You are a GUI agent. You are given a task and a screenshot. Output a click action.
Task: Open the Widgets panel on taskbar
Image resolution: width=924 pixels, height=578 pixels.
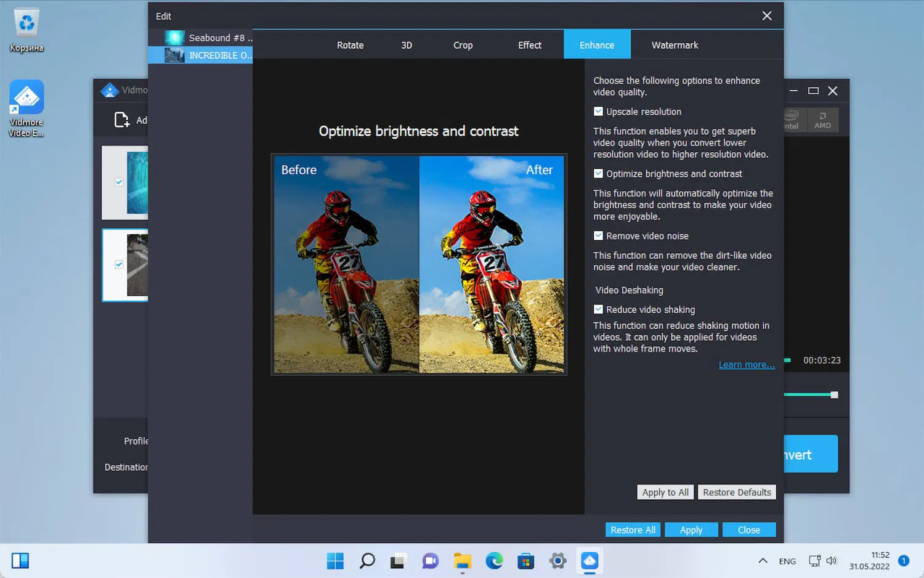(20, 561)
